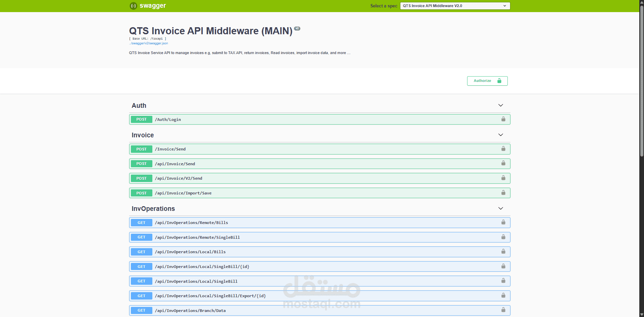This screenshot has height=317, width=644.
Task: Collapse the Auth section chevron
Action: pyautogui.click(x=501, y=105)
